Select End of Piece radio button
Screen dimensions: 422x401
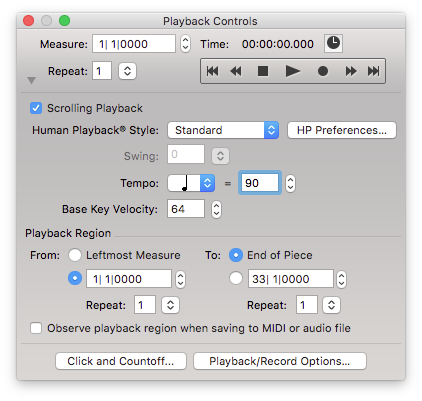236,255
